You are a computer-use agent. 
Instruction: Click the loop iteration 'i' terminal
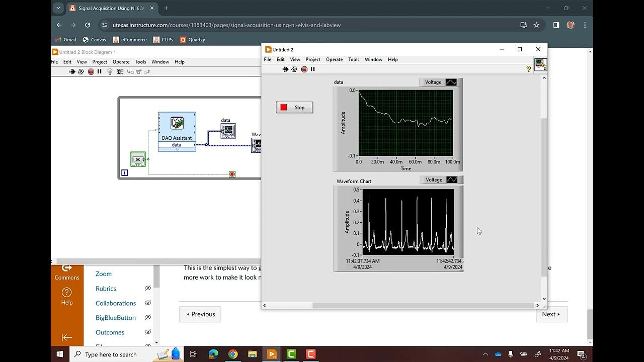[x=125, y=173]
